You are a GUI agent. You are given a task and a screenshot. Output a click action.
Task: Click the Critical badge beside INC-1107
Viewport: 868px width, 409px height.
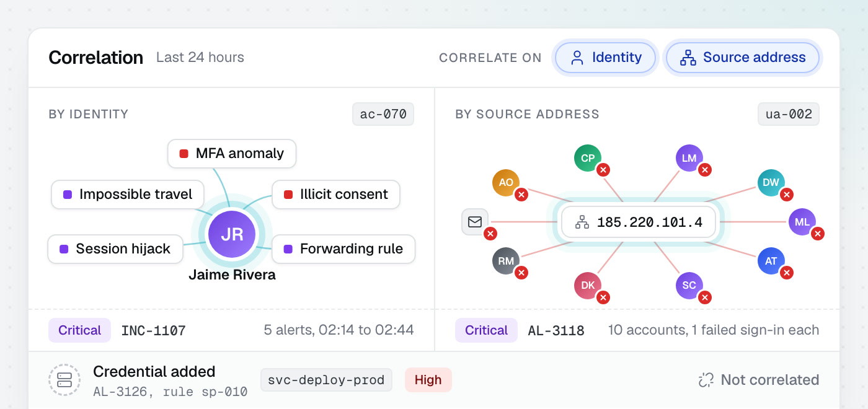coord(79,330)
